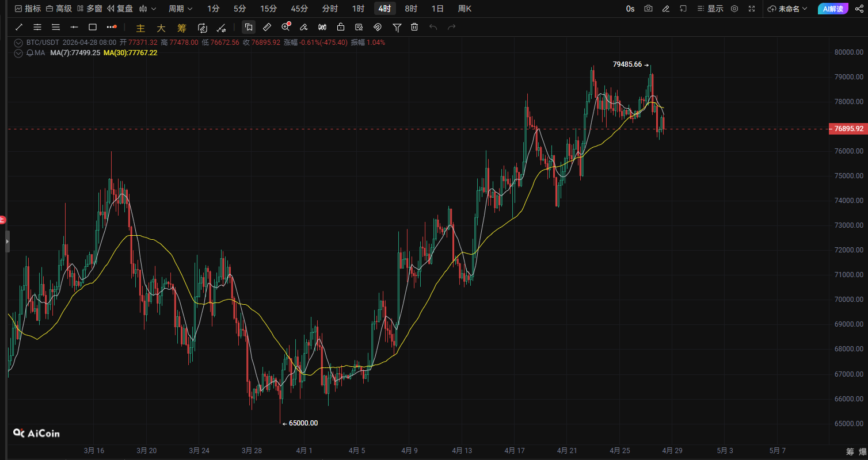Expand the 周期 period dropdown
This screenshot has height=460, width=868.
[x=181, y=9]
